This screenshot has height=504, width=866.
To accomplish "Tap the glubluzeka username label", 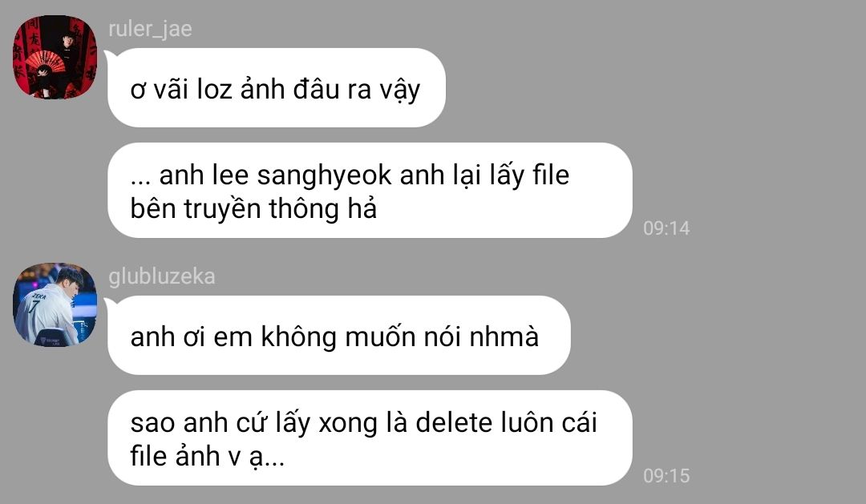I will [x=162, y=276].
